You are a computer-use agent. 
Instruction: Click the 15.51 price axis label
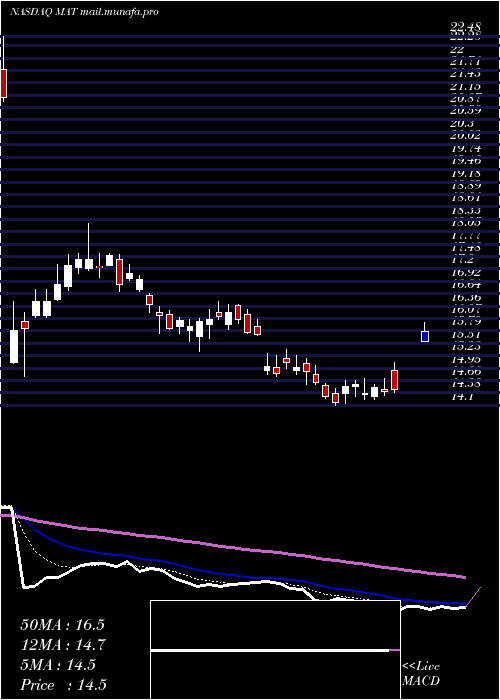pos(465,335)
